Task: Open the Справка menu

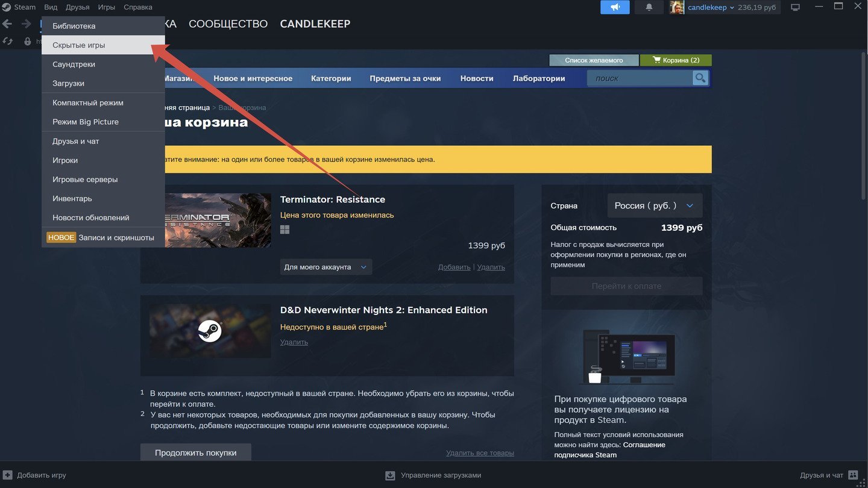Action: (x=138, y=7)
